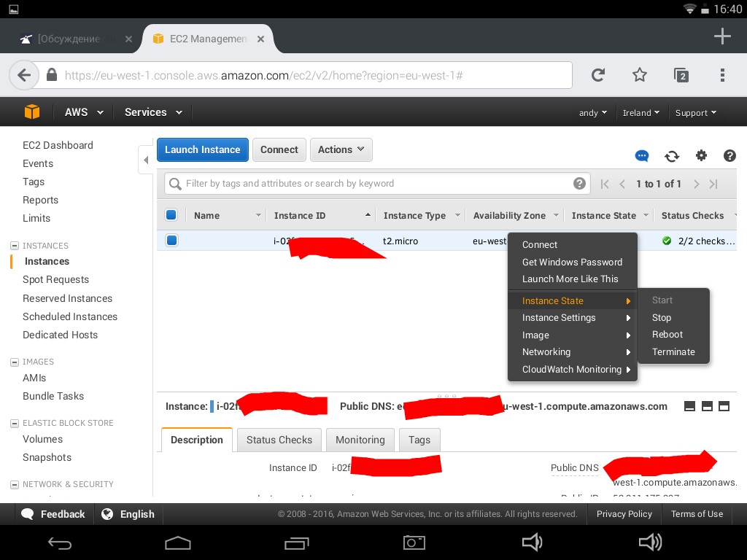
Task: Tap the Android recent apps button
Action: (296, 542)
